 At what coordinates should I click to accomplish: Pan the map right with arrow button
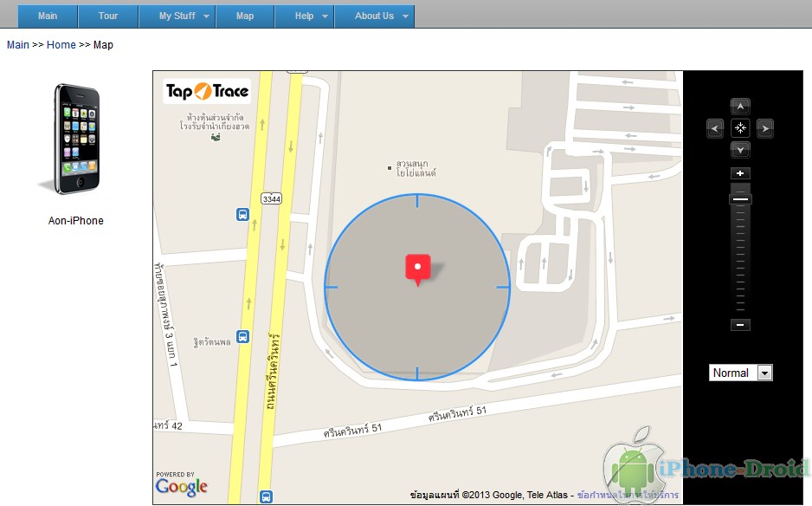pyautogui.click(x=765, y=128)
